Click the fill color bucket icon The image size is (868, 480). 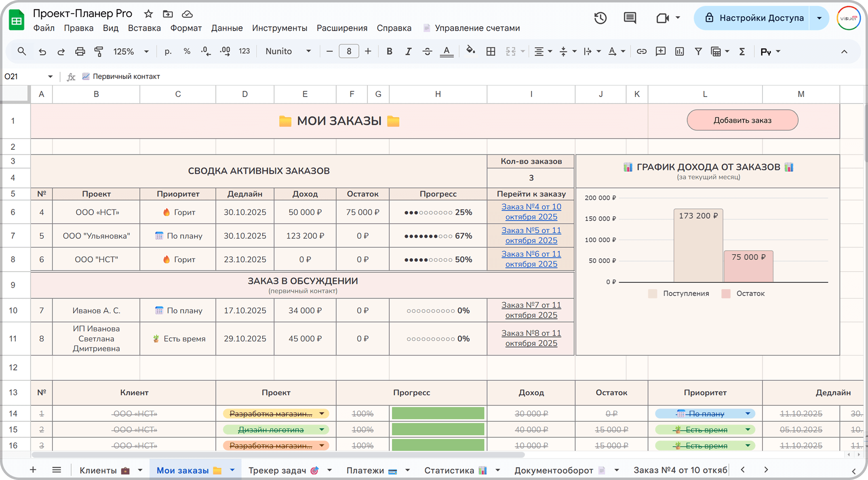point(470,51)
